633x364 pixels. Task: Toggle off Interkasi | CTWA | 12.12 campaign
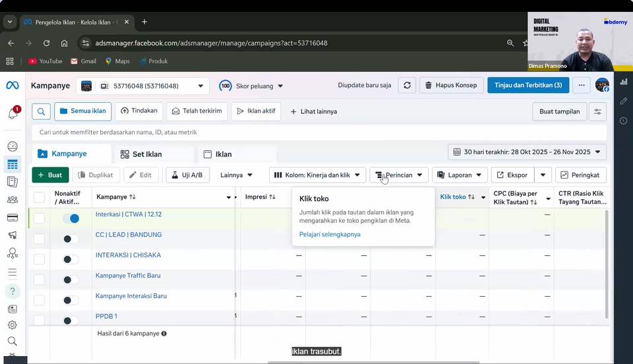click(71, 218)
